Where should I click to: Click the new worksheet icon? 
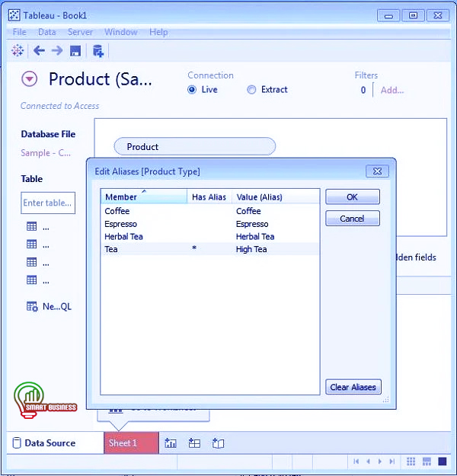point(171,443)
